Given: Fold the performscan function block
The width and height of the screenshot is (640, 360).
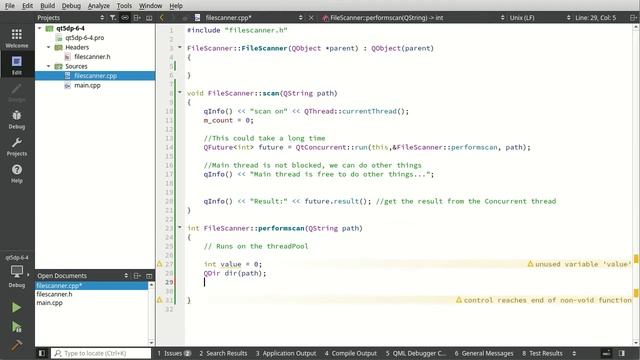Looking at the screenshot, I should pyautogui.click(x=180, y=227).
